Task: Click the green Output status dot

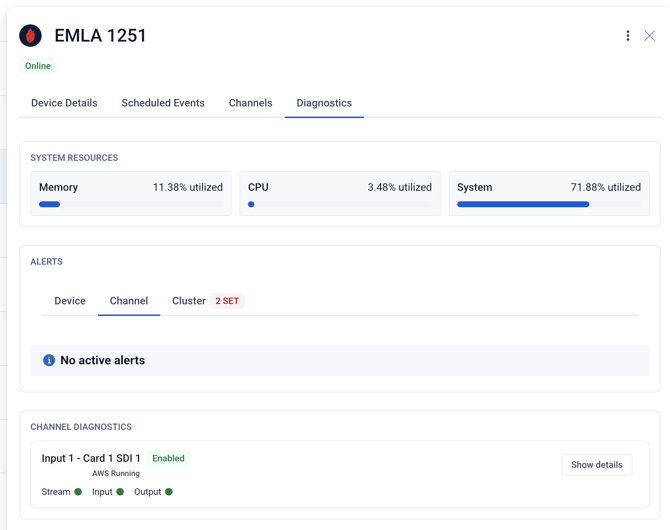Action: point(169,492)
